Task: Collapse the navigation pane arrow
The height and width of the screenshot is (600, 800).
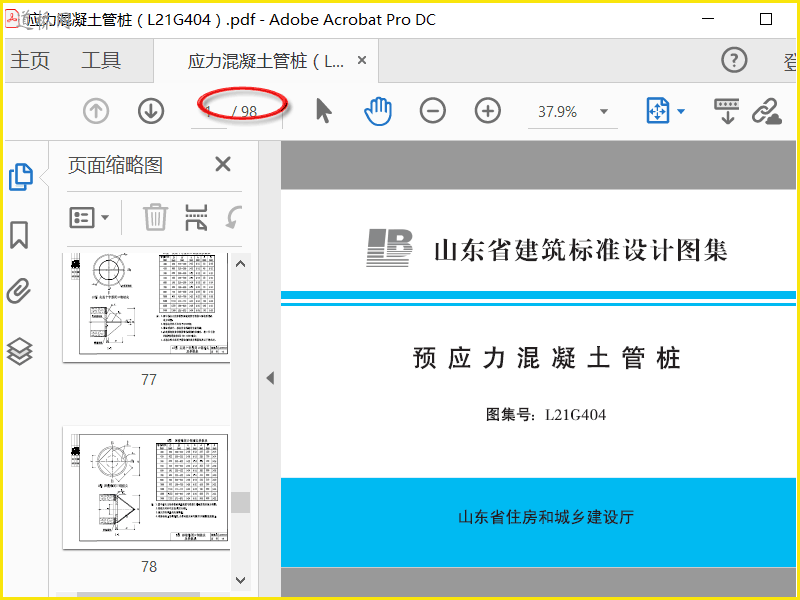Action: (x=270, y=378)
